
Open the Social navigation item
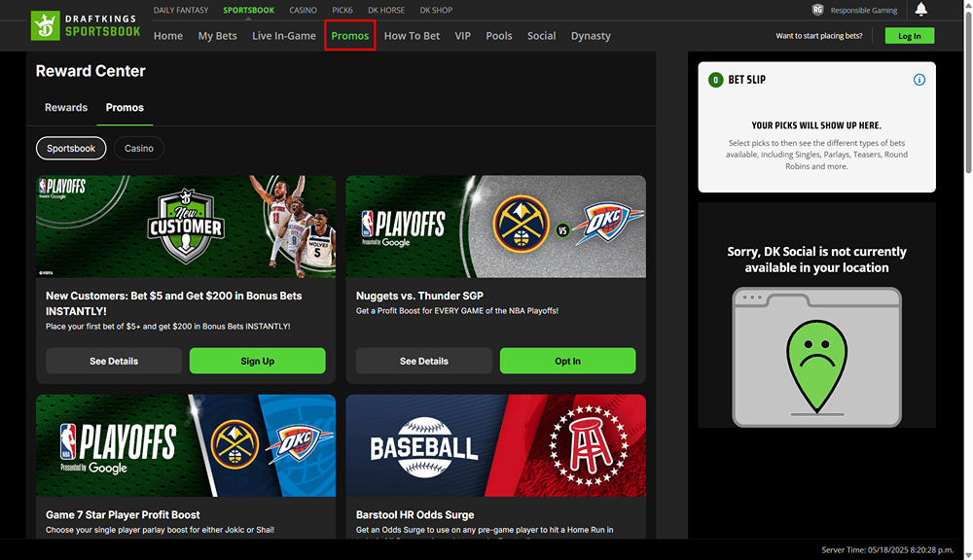point(541,36)
